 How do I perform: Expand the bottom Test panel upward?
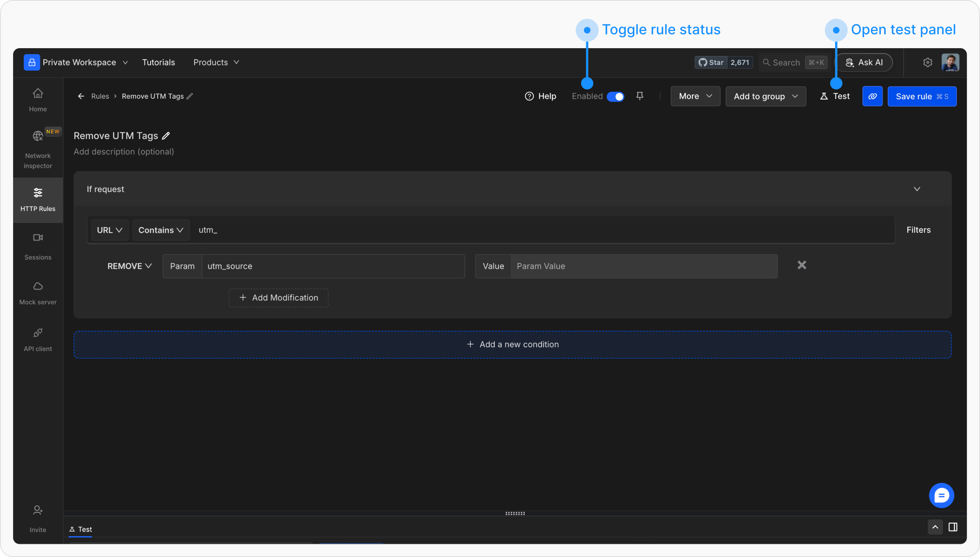tap(935, 527)
